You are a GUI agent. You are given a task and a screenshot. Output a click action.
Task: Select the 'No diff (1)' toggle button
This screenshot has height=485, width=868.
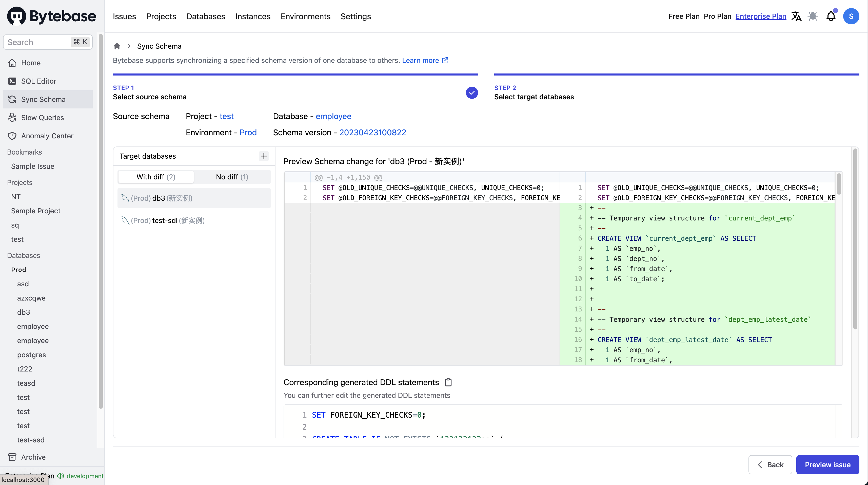[x=232, y=177]
